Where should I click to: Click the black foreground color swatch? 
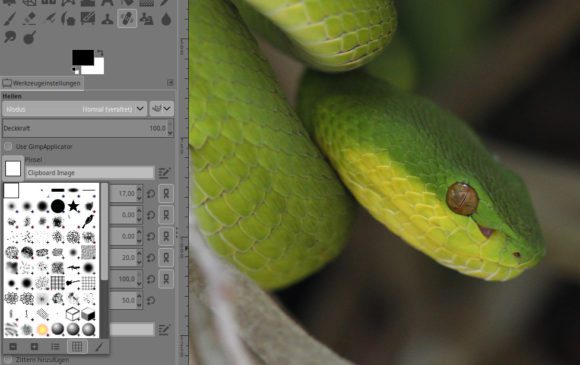pyautogui.click(x=83, y=57)
